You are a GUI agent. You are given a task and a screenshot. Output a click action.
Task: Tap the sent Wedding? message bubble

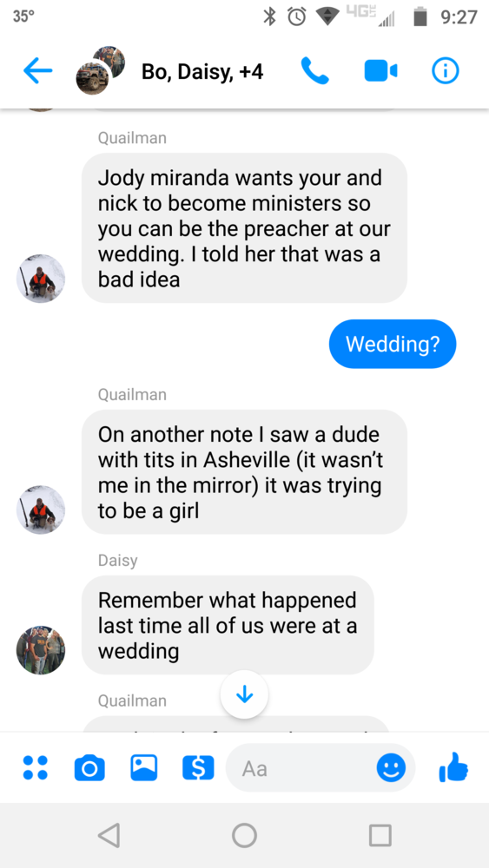tap(393, 344)
